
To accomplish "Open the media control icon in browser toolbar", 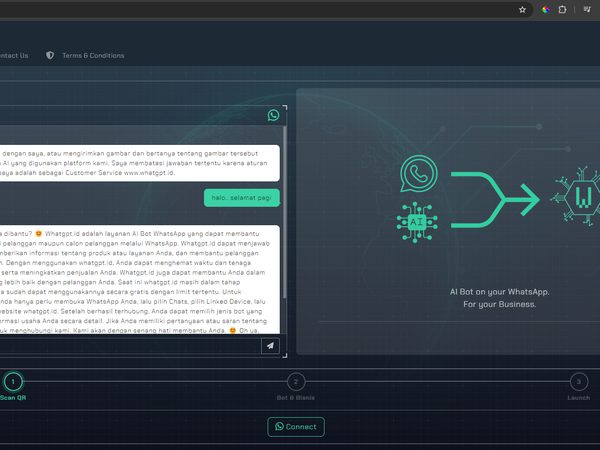I will 587,10.
